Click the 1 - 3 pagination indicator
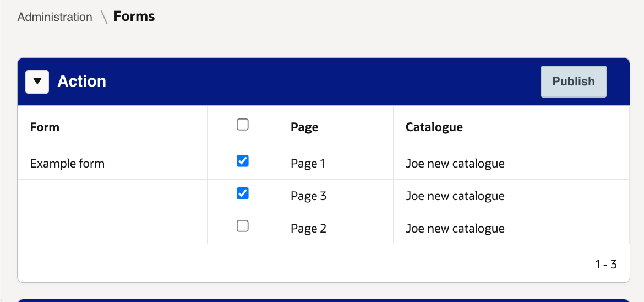Screen dimensions: 644x302 click(605, 265)
